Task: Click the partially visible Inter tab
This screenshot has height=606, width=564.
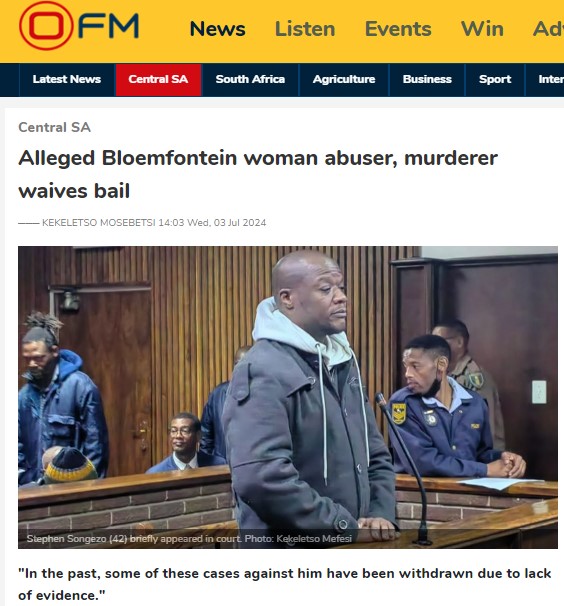Action: 550,80
